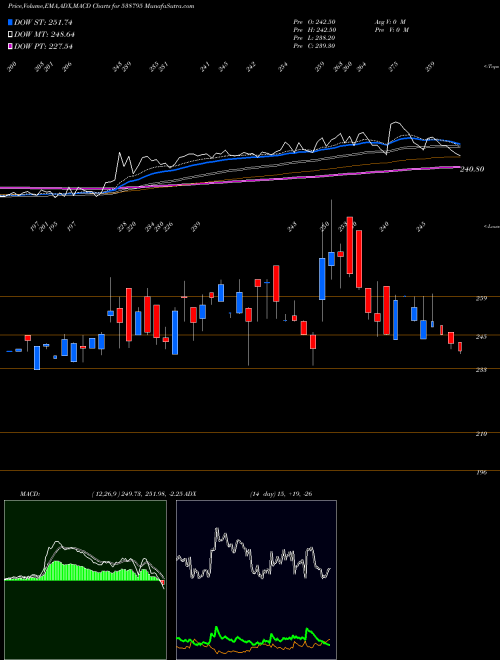Click the white DOW MT legend swatch

pos(10,35)
